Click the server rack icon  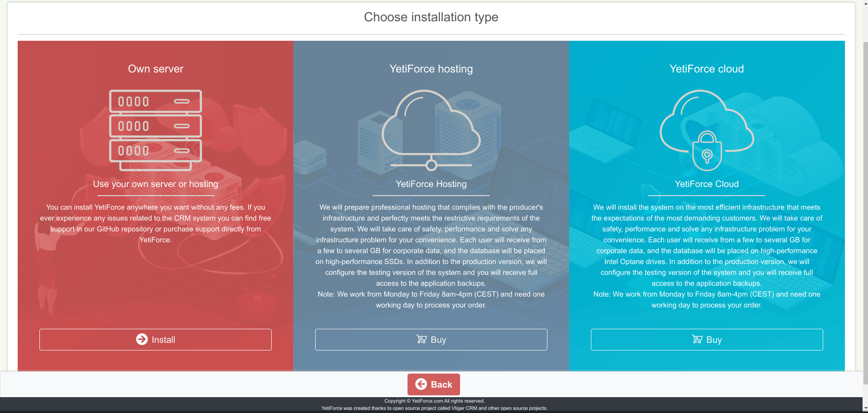[x=155, y=130]
